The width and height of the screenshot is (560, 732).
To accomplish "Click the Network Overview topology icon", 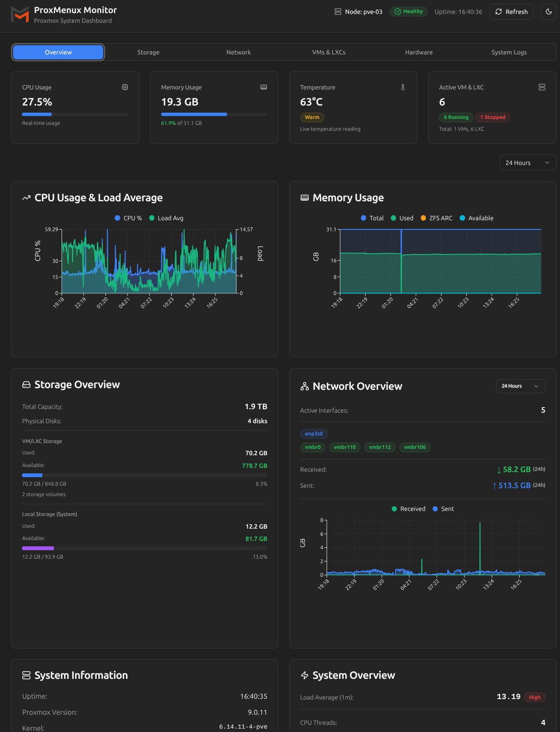I will [304, 386].
